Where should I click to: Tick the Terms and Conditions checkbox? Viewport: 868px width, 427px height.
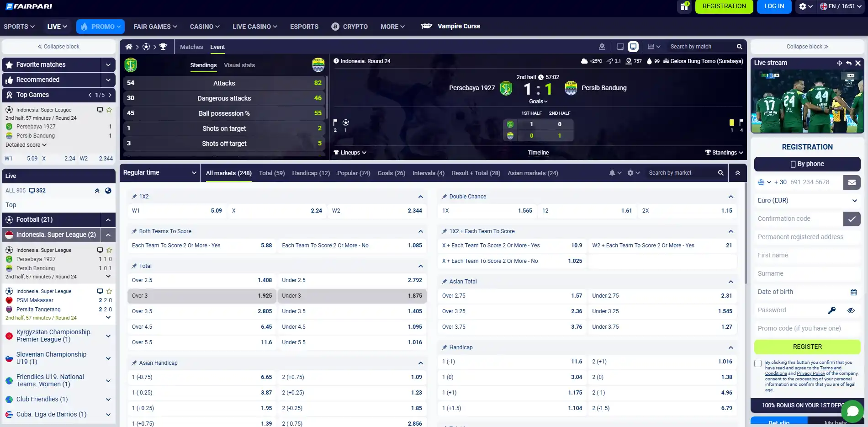[x=758, y=363]
